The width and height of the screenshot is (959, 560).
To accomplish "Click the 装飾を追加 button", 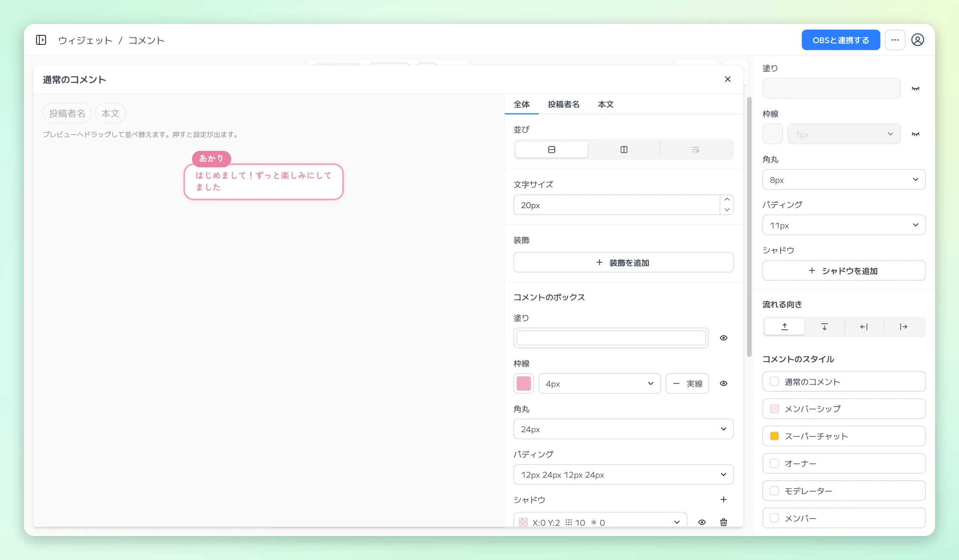I will coord(623,262).
